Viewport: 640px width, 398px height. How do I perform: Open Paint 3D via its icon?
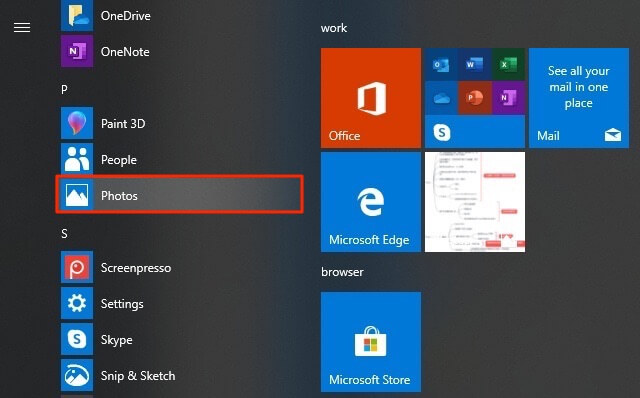click(77, 123)
